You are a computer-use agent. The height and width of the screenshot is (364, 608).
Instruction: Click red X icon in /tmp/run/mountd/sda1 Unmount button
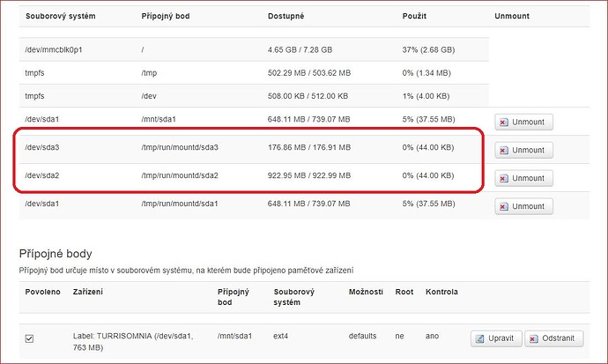[503, 207]
